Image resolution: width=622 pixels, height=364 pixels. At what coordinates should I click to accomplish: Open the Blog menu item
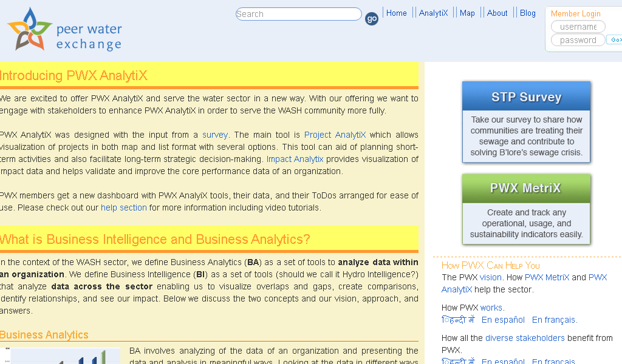point(528,13)
